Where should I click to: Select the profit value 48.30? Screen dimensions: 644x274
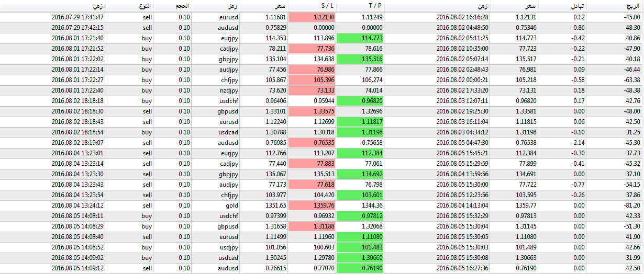click(633, 27)
